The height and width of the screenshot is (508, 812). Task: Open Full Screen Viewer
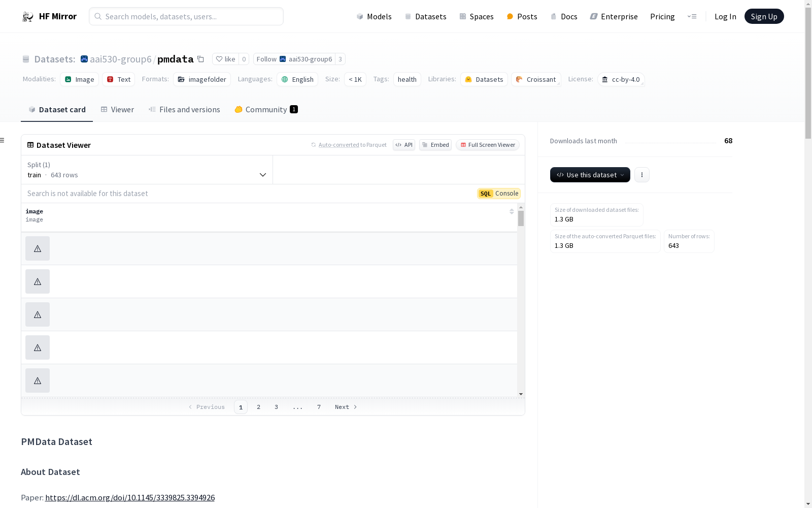[x=488, y=145]
